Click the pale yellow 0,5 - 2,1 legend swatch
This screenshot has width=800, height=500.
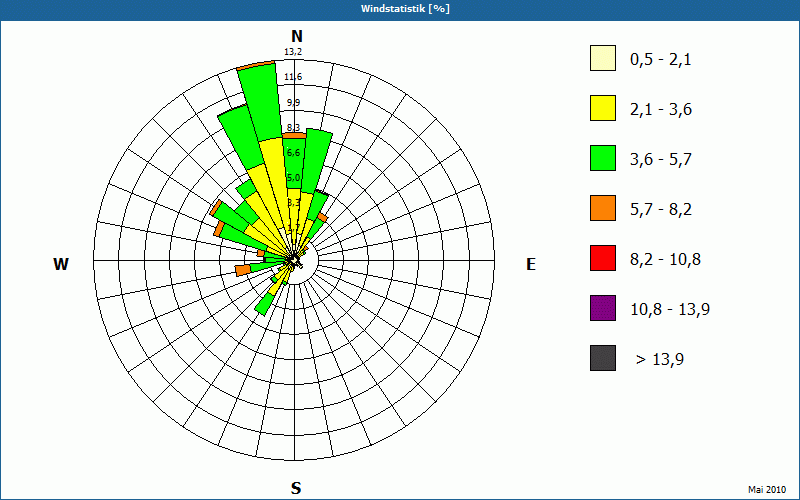[603, 58]
